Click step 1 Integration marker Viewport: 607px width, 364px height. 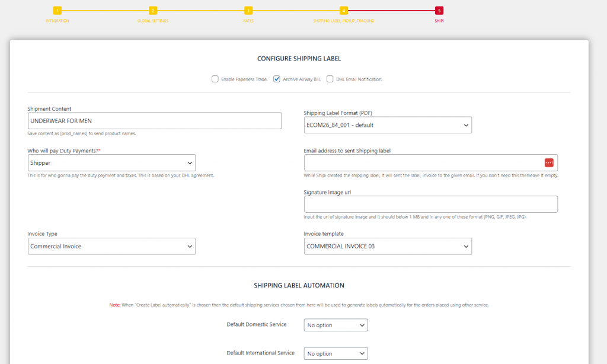57,11
